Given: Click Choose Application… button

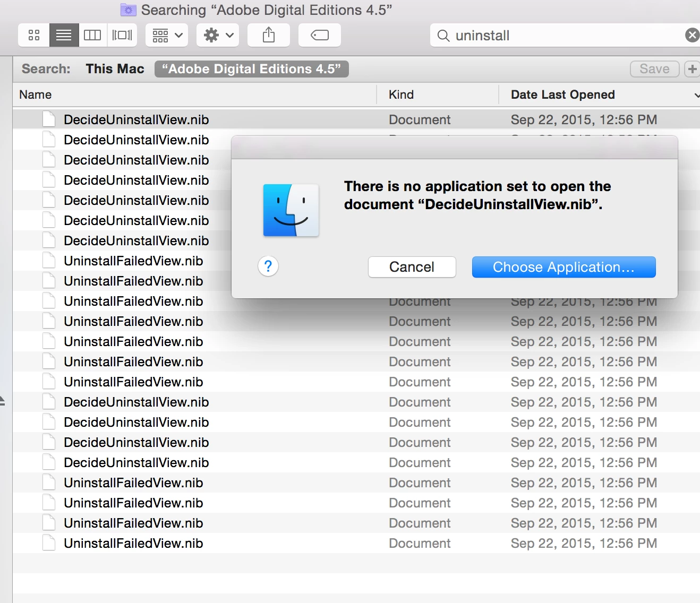Looking at the screenshot, I should coord(564,267).
